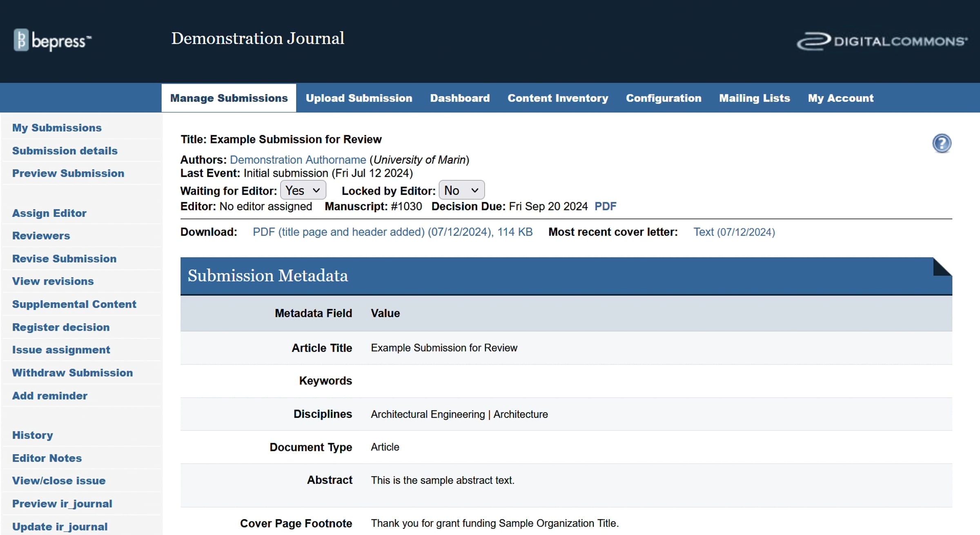The width and height of the screenshot is (980, 535).
Task: Click the PDF link beside Decision Due
Action: pos(606,206)
